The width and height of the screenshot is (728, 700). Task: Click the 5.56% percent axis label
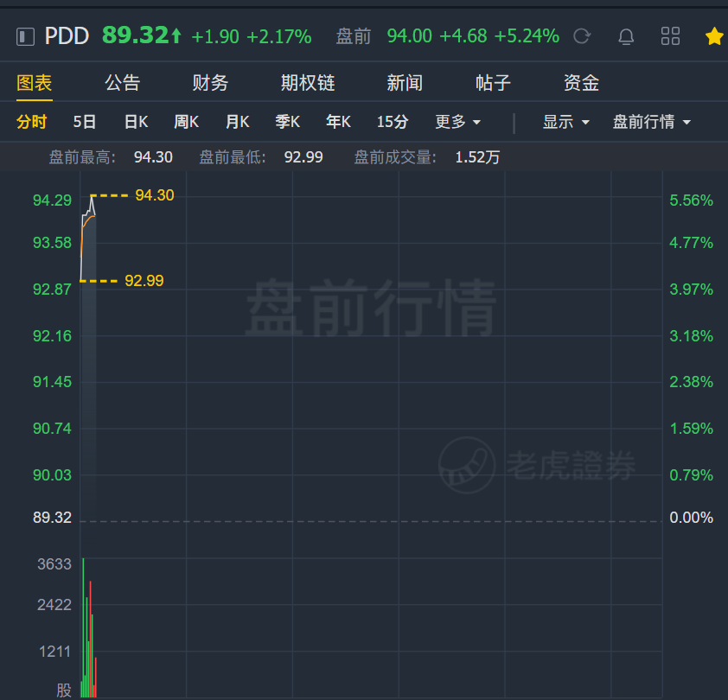tap(691, 200)
